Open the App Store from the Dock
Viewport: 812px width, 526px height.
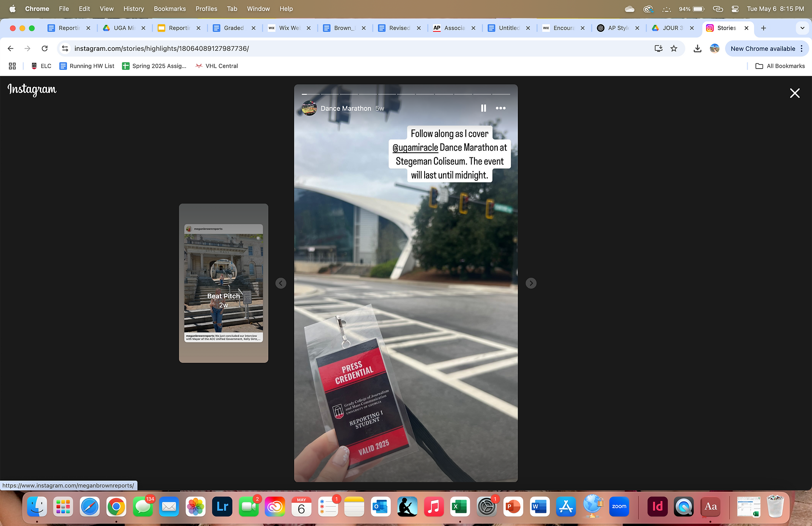566,507
